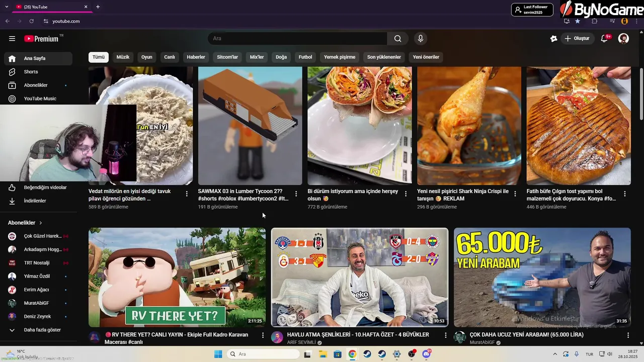Click the YouTube Premium logo

[41, 39]
